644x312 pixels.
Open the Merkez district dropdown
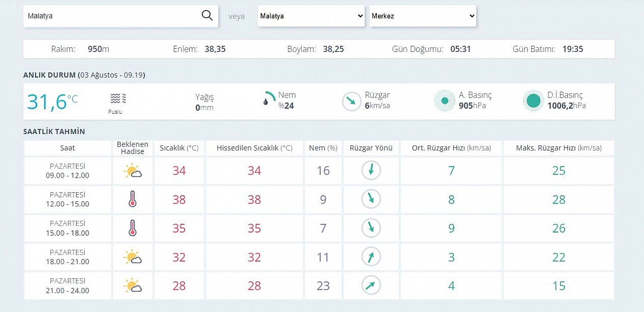[423, 16]
